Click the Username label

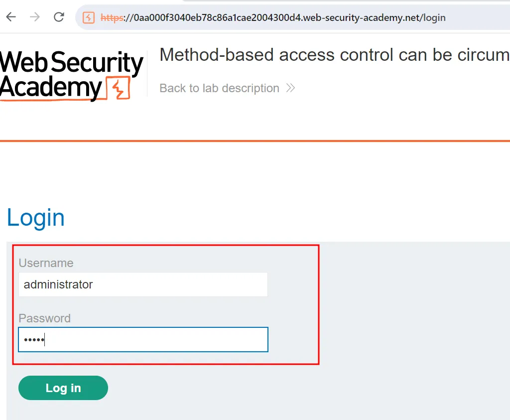tap(46, 263)
